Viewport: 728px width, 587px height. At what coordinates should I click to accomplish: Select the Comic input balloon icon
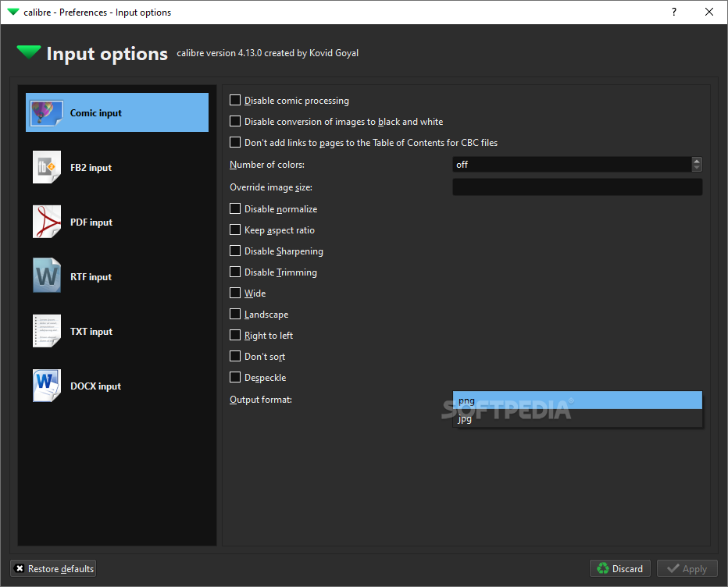46,112
